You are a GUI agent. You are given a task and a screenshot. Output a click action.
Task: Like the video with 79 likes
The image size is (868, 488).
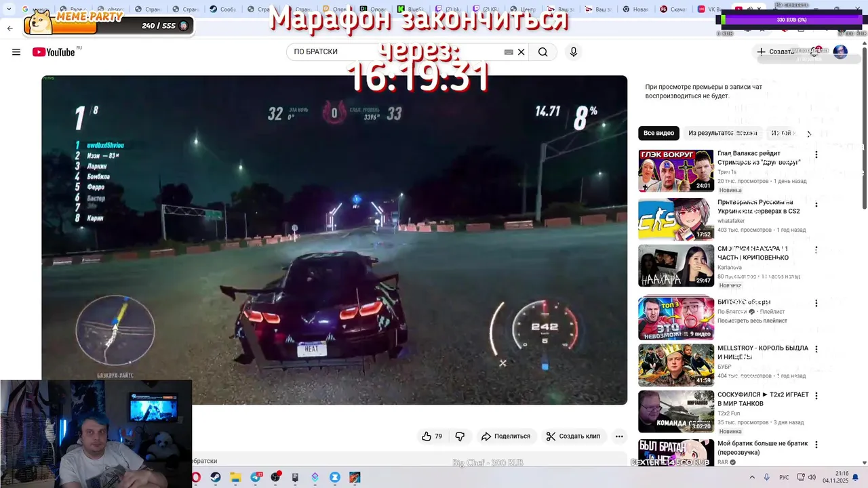[432, 436]
